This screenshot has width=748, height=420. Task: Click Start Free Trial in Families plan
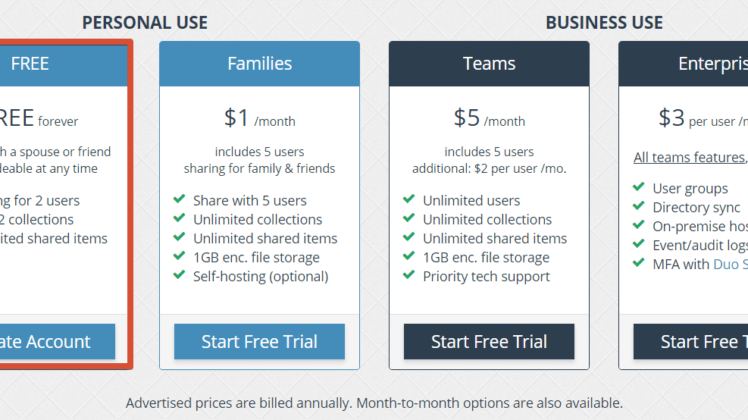click(260, 342)
